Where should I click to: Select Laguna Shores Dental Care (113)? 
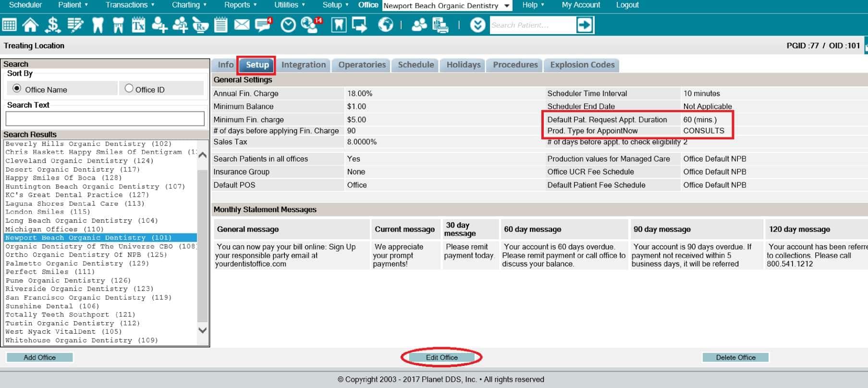(74, 203)
